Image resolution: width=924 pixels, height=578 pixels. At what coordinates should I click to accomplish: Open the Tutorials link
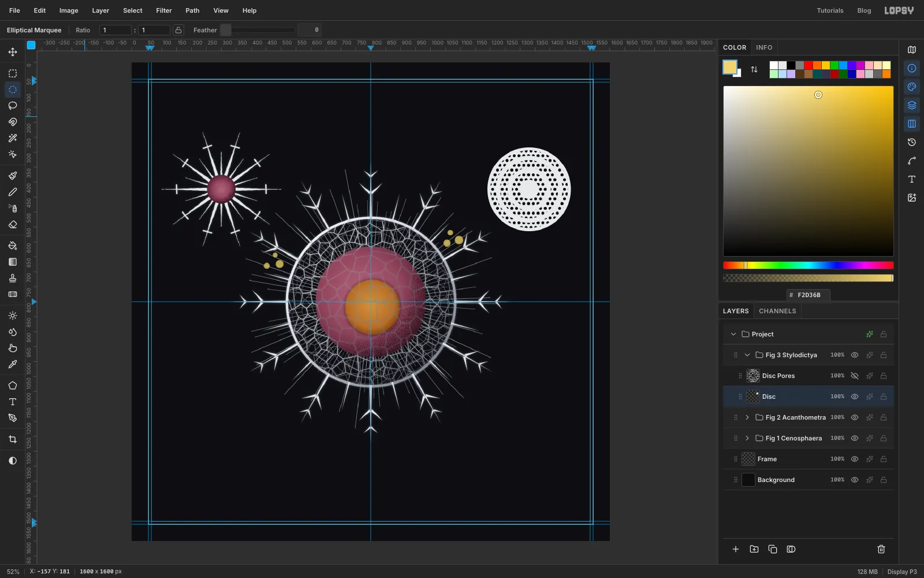(x=830, y=10)
